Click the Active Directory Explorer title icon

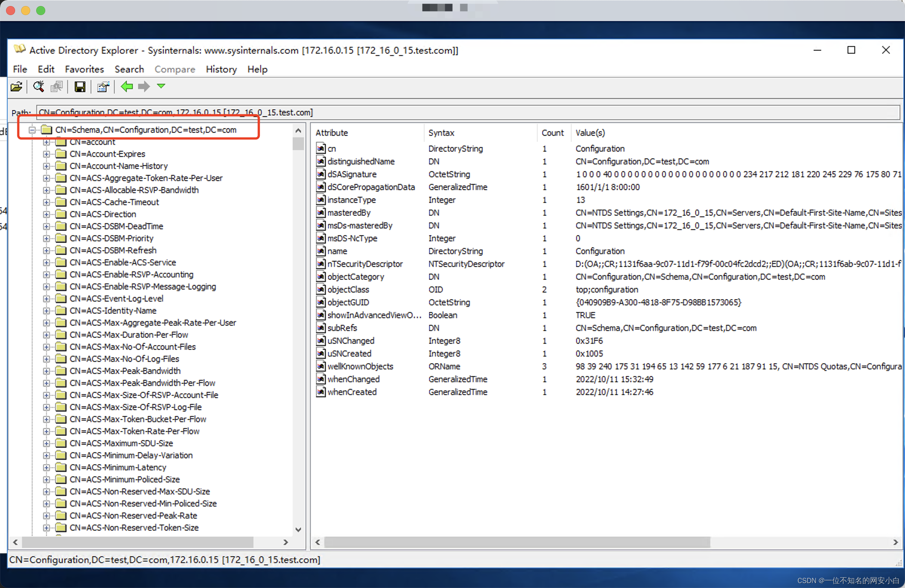19,49
